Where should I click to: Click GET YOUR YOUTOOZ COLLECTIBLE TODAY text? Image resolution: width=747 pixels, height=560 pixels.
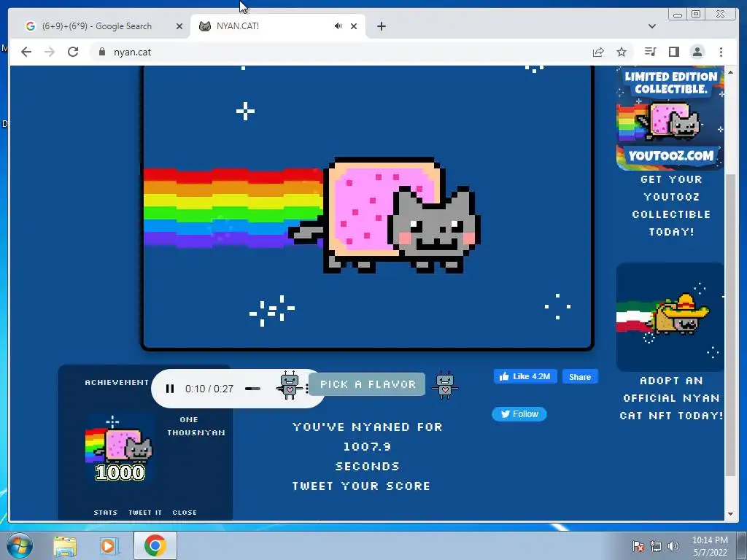click(x=671, y=206)
